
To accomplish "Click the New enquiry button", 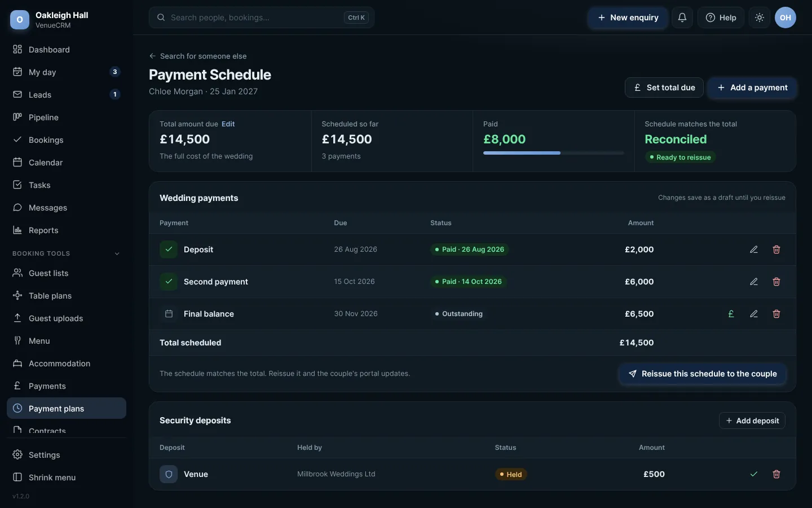I will coord(628,17).
